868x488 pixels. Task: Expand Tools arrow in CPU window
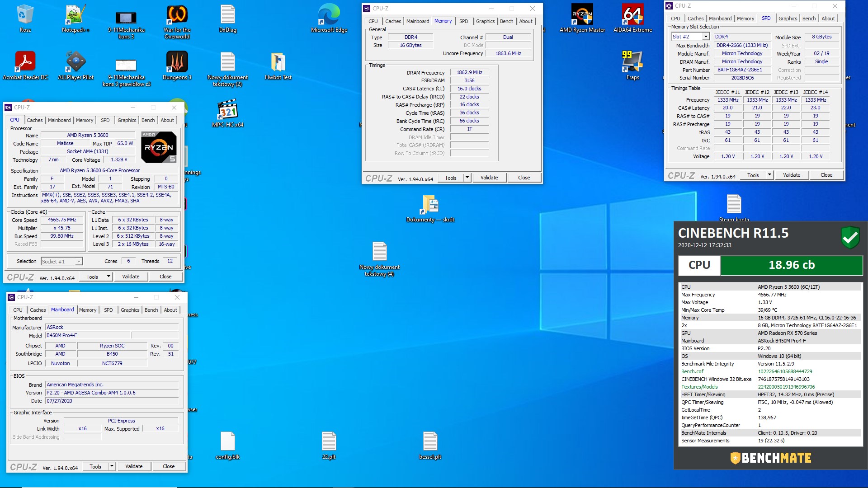pyautogui.click(x=108, y=276)
